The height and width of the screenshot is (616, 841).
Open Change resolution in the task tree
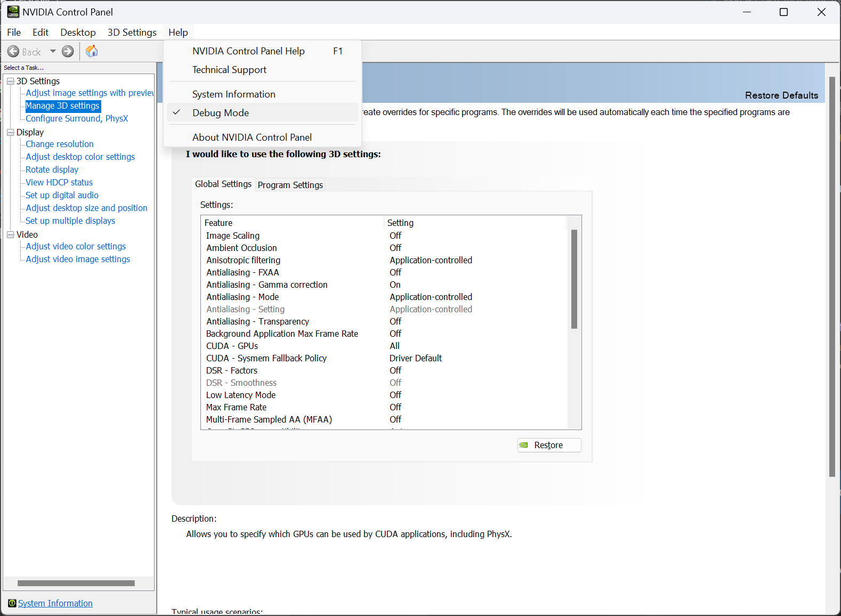coord(60,144)
